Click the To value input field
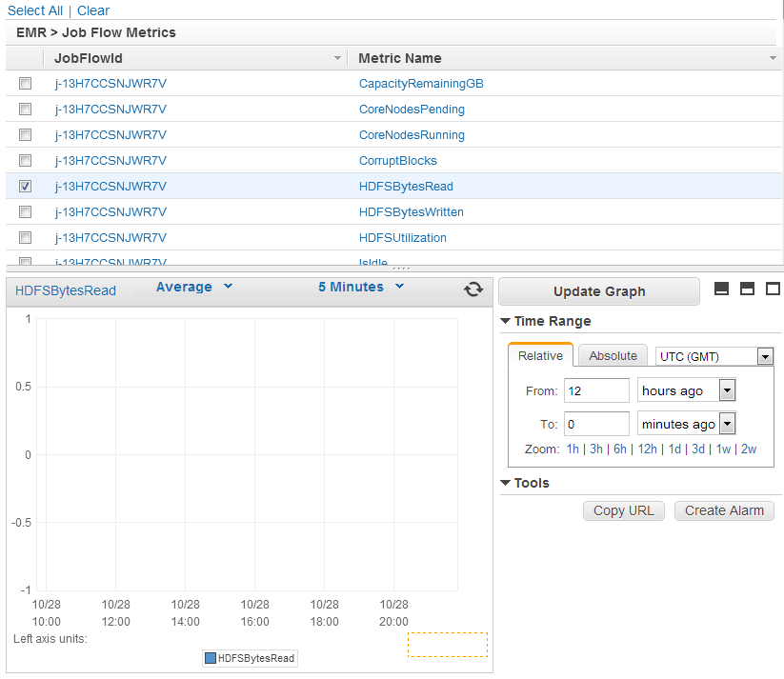The image size is (784, 679). click(596, 424)
